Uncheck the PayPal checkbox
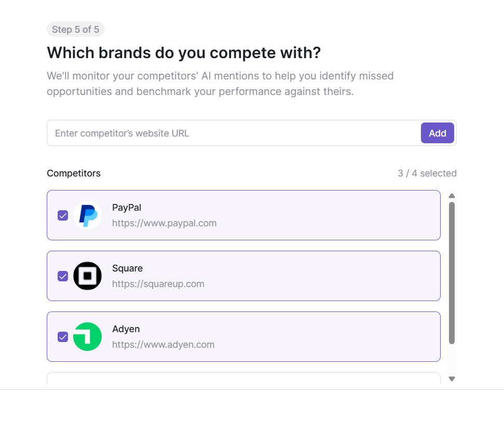Screen dimensions: 504x422 tap(62, 215)
